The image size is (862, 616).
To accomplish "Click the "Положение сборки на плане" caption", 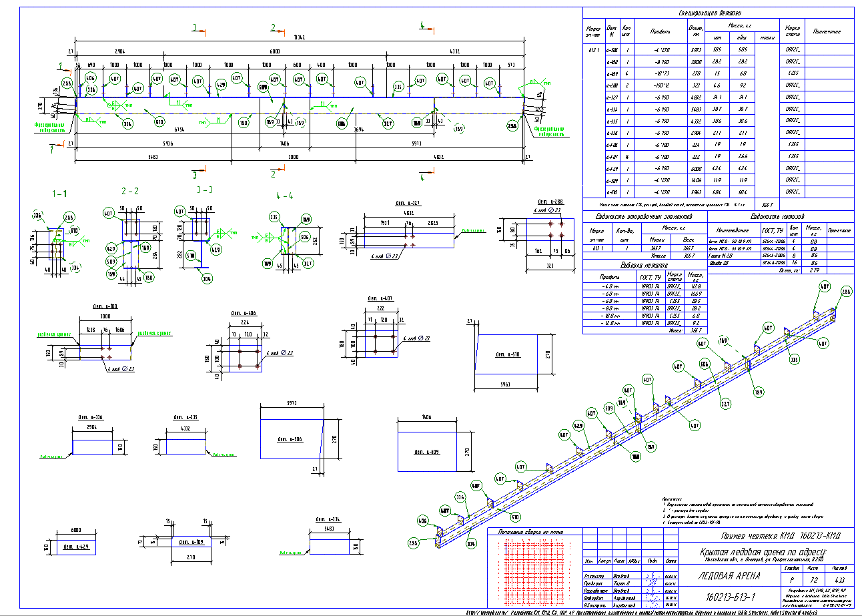I will coord(530,532).
